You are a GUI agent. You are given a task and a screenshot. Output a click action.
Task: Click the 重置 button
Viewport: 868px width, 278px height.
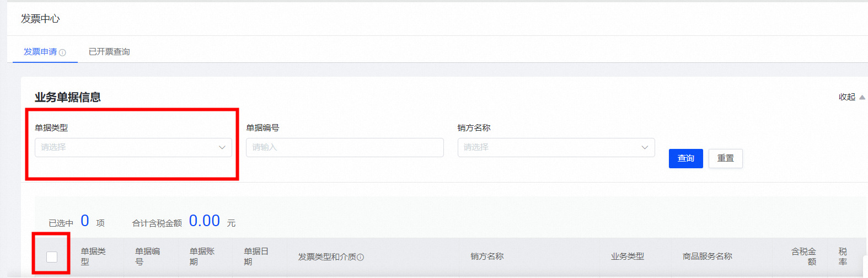pyautogui.click(x=725, y=158)
